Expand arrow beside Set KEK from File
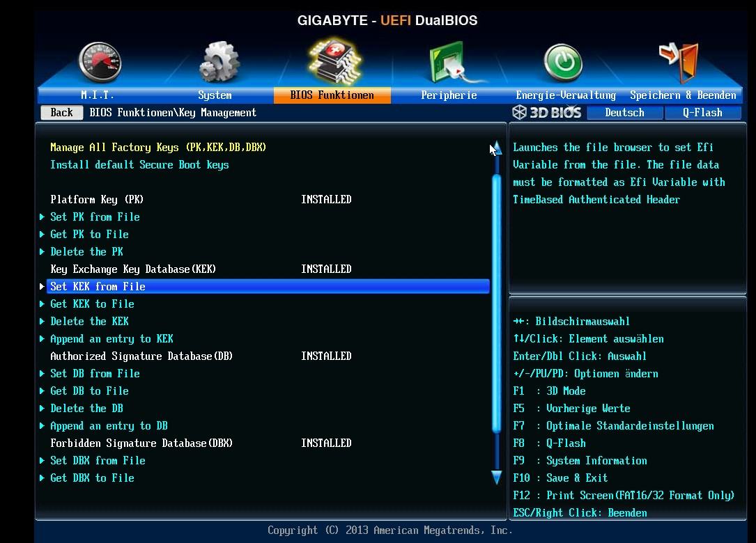 pos(42,287)
